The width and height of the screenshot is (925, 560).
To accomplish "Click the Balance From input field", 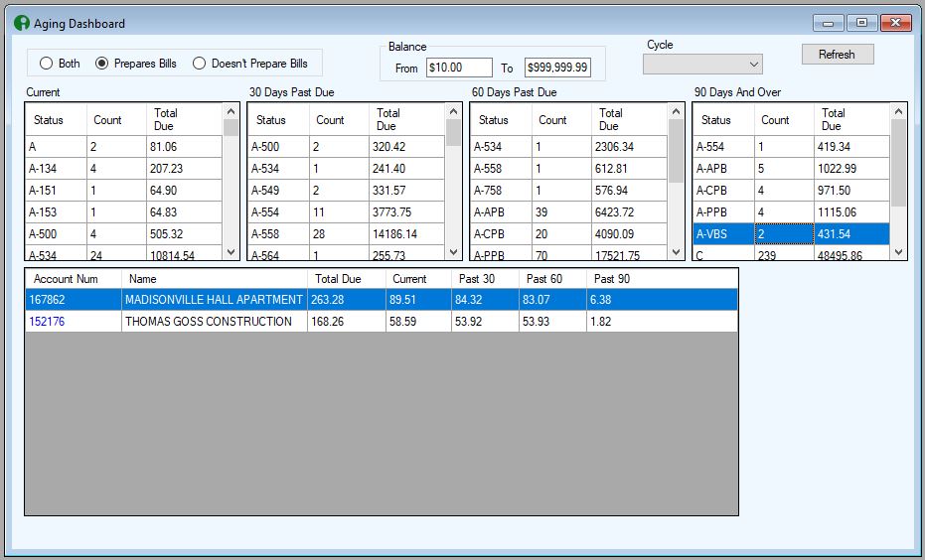I will coord(459,68).
